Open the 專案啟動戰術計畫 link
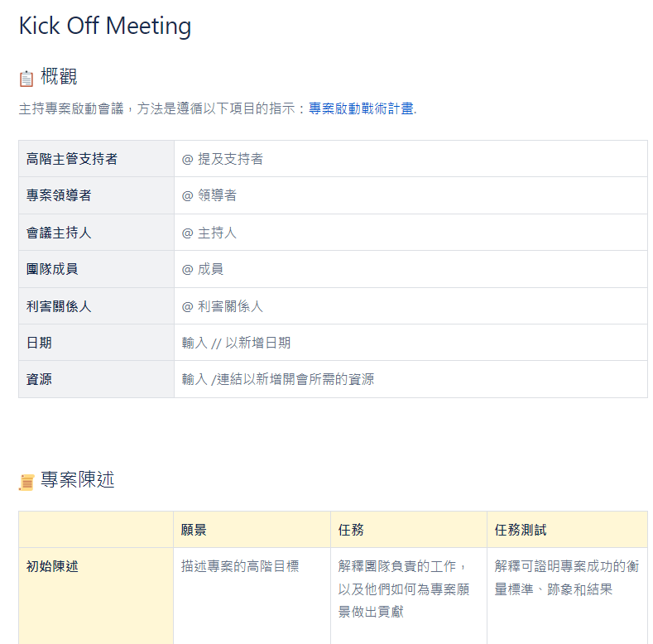 (360, 108)
